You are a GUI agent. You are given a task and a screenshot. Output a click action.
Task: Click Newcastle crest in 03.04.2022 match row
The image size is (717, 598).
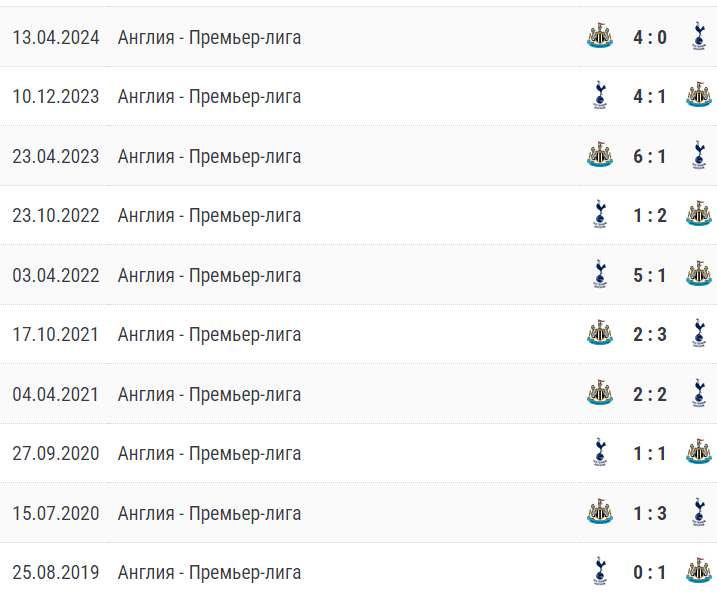pos(698,274)
